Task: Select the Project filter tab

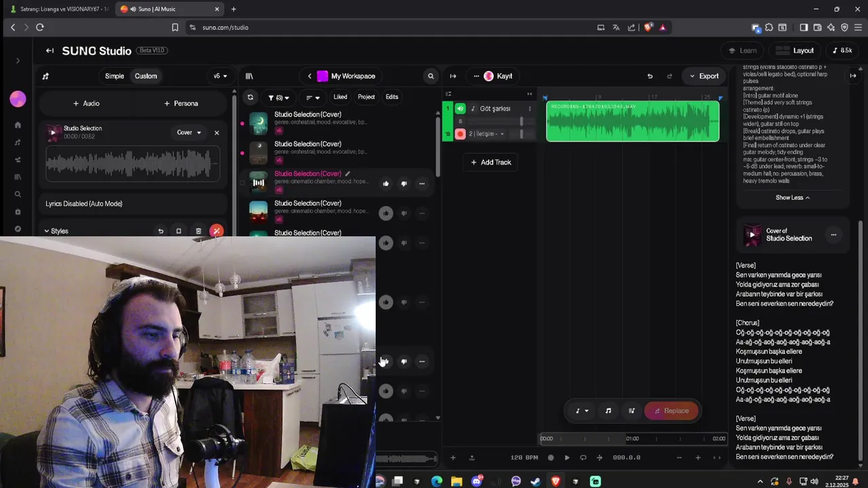Action: (366, 97)
